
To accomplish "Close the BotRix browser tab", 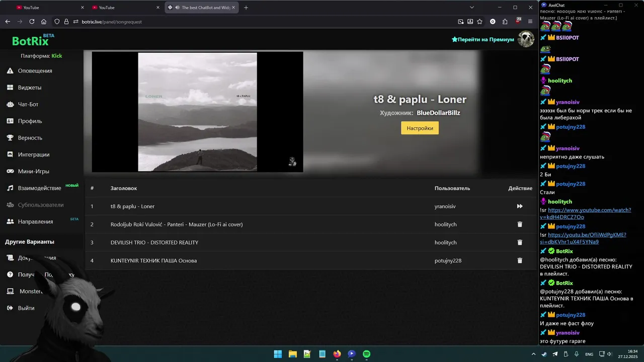I will 234,8.
